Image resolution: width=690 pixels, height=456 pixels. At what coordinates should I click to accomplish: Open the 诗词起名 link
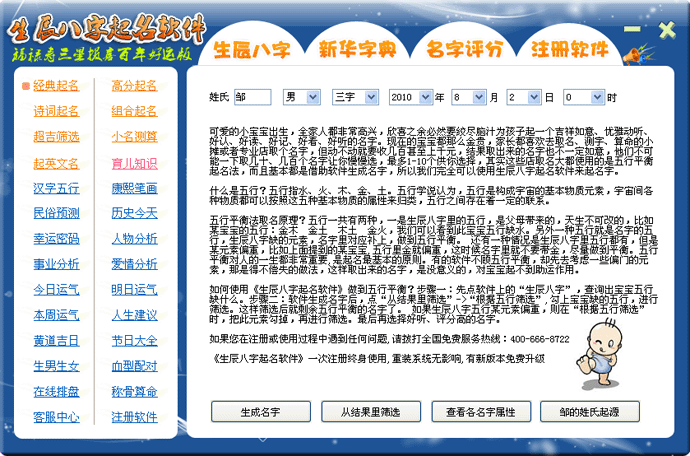(56, 111)
